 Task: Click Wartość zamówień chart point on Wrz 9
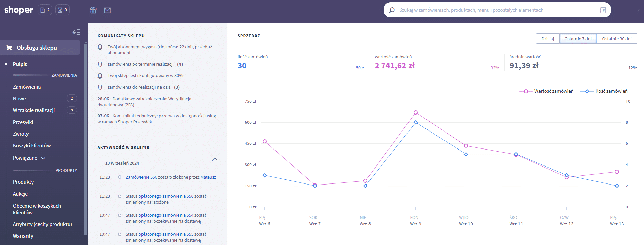(416, 112)
